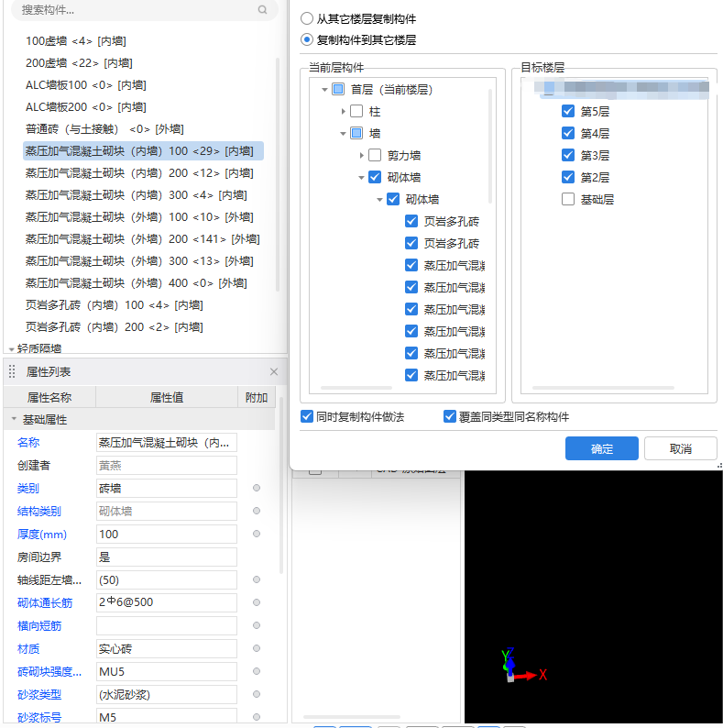
Task: Toggle the 附加 circle for 类别
Action: click(257, 488)
